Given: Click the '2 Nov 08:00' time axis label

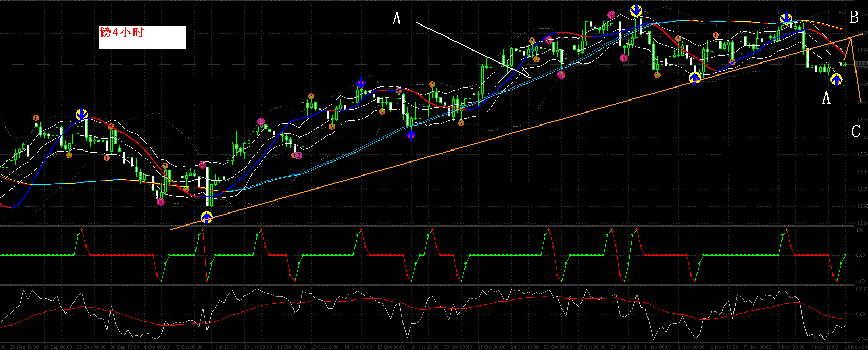Looking at the screenshot, I should tap(691, 347).
